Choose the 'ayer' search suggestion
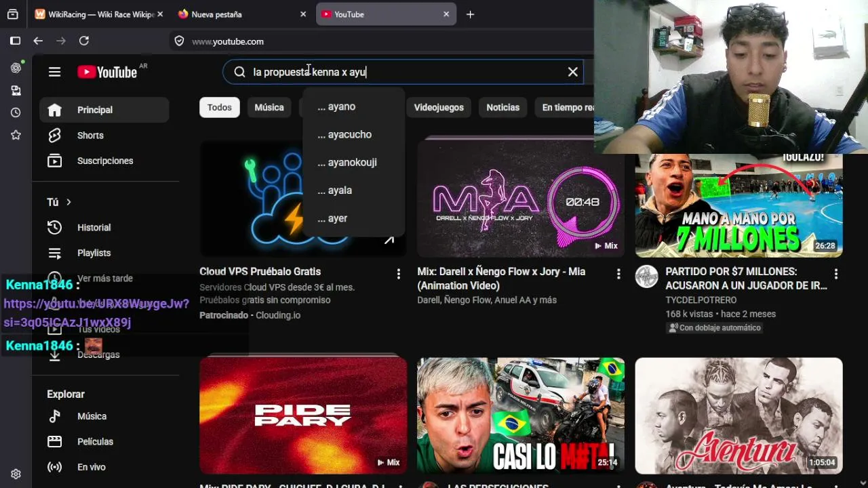The height and width of the screenshot is (488, 868). pos(353,218)
